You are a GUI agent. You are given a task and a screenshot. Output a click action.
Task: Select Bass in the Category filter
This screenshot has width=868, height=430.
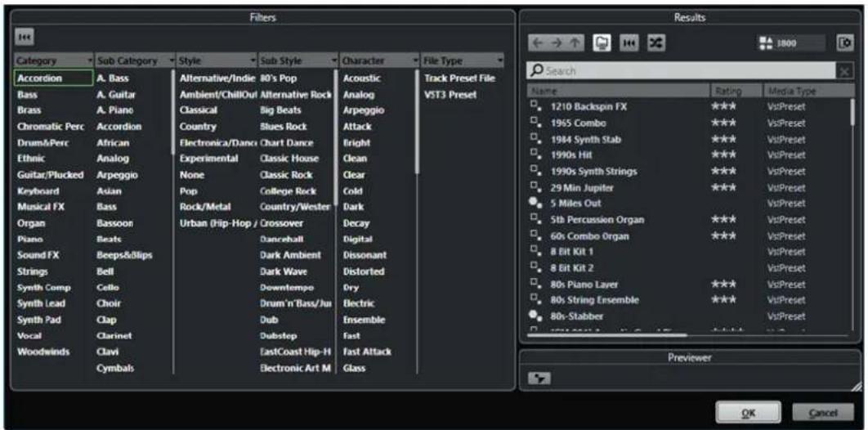tap(28, 95)
